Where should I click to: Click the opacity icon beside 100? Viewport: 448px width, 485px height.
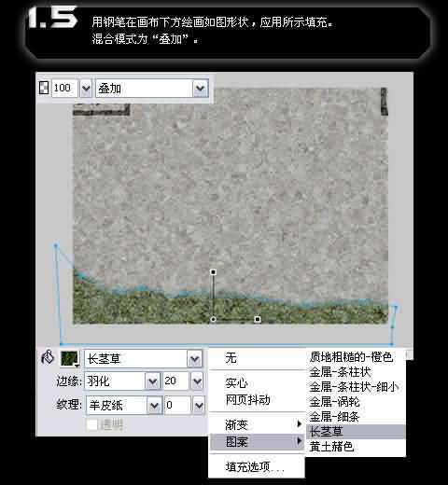point(44,88)
